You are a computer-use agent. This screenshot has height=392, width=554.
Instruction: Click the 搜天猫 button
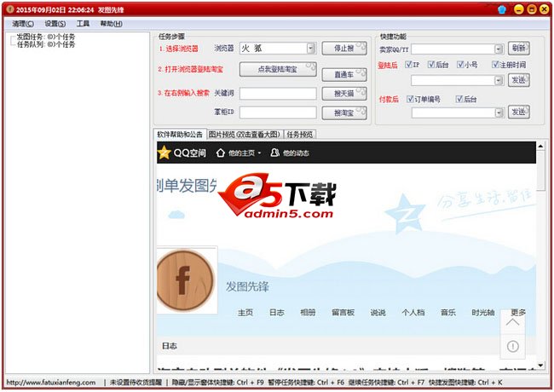[x=344, y=94]
